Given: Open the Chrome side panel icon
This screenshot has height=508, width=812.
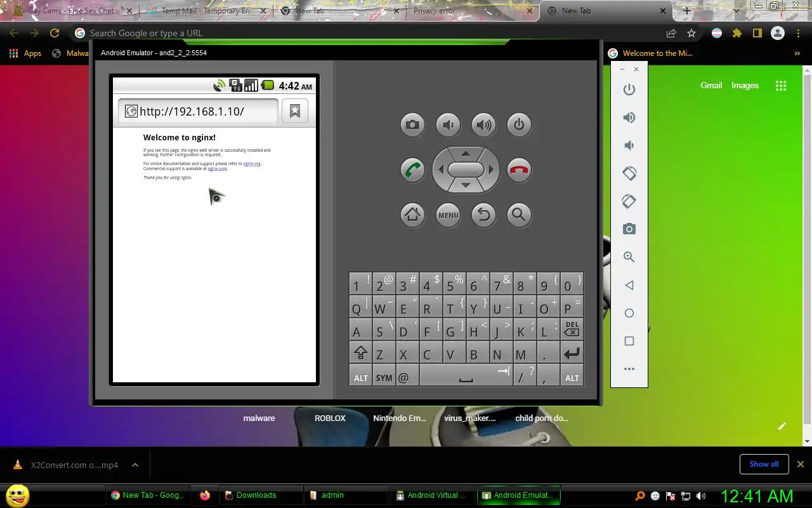Looking at the screenshot, I should coord(757,33).
